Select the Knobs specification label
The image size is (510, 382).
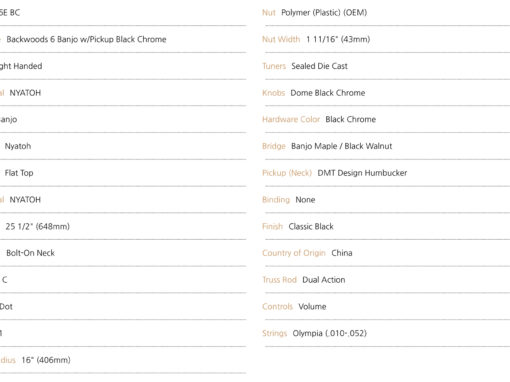274,93
